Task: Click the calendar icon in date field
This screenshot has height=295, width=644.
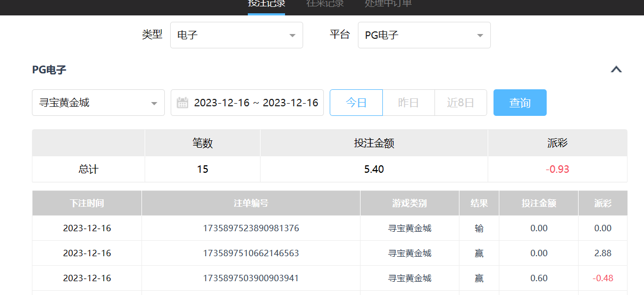Action: click(x=182, y=103)
